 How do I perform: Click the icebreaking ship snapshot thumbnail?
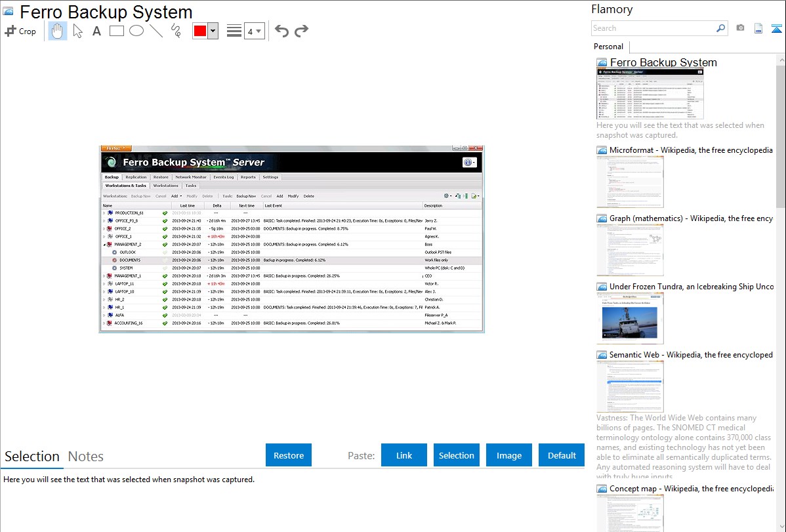pos(630,318)
